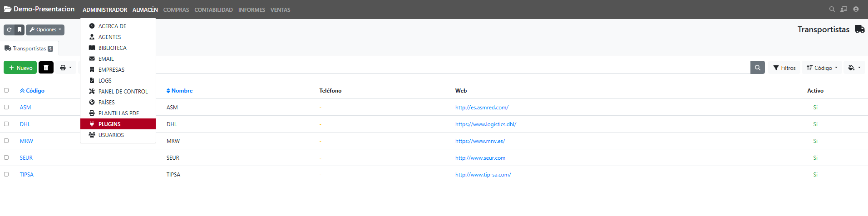Click the top bar search magnifier icon

tap(832, 9)
